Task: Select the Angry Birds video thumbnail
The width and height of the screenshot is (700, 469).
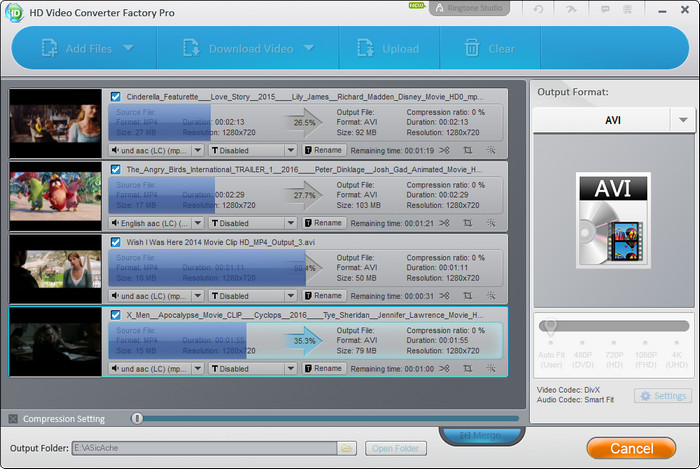Action: point(55,196)
